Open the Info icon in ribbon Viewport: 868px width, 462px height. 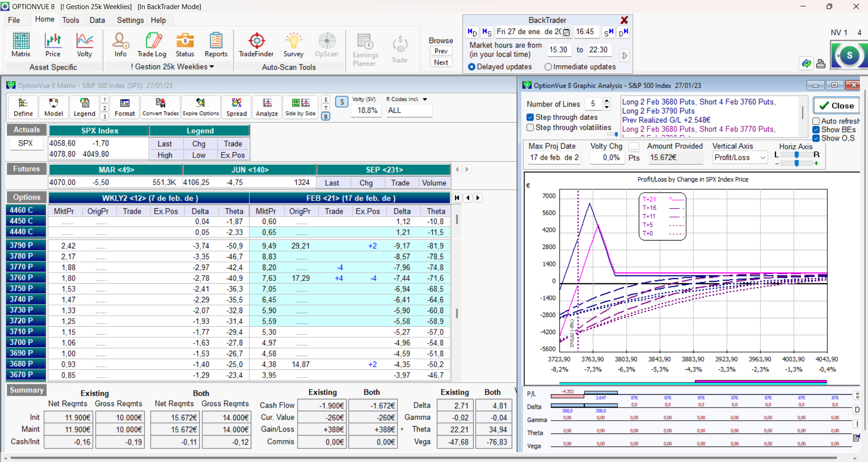120,44
